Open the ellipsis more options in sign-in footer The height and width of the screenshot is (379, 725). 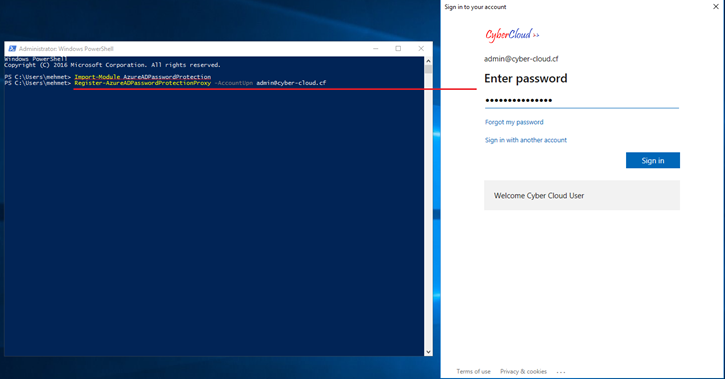561,372
